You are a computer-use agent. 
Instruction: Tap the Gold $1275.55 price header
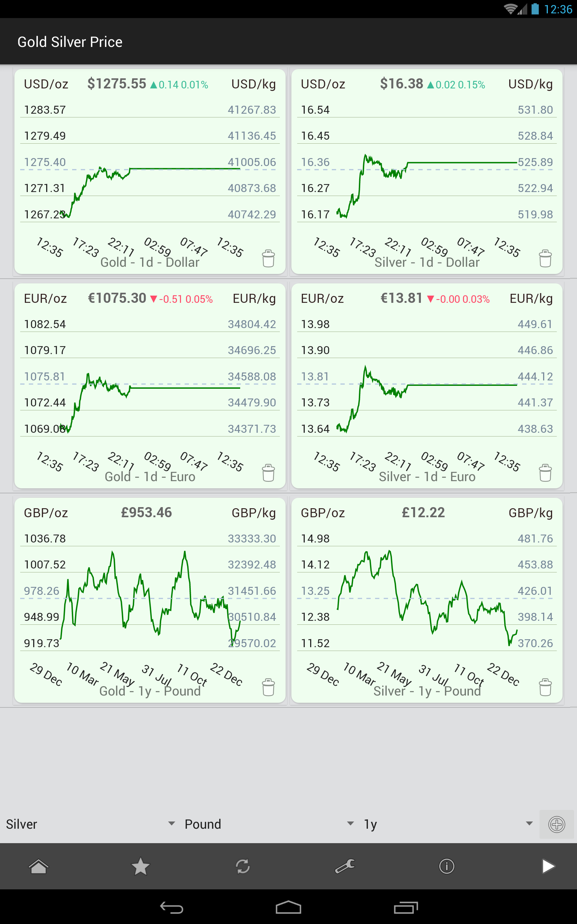(x=117, y=84)
